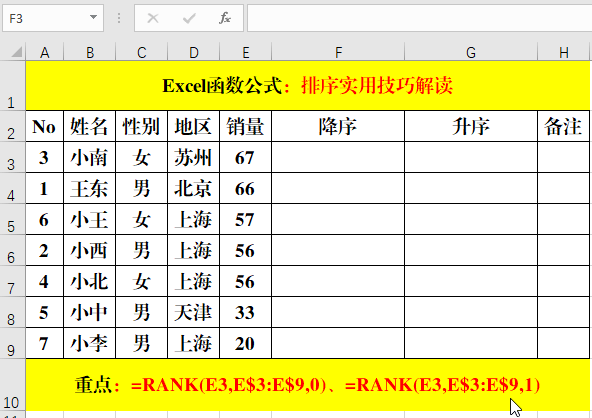This screenshot has width=592, height=418.
Task: Select row 8 header
Action: coord(12,312)
